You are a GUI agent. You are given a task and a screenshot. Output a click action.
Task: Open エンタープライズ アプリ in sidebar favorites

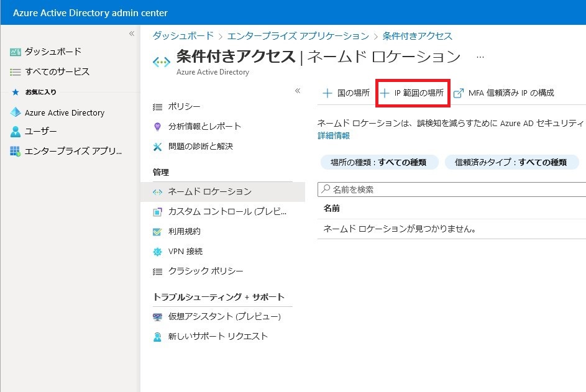(x=73, y=151)
